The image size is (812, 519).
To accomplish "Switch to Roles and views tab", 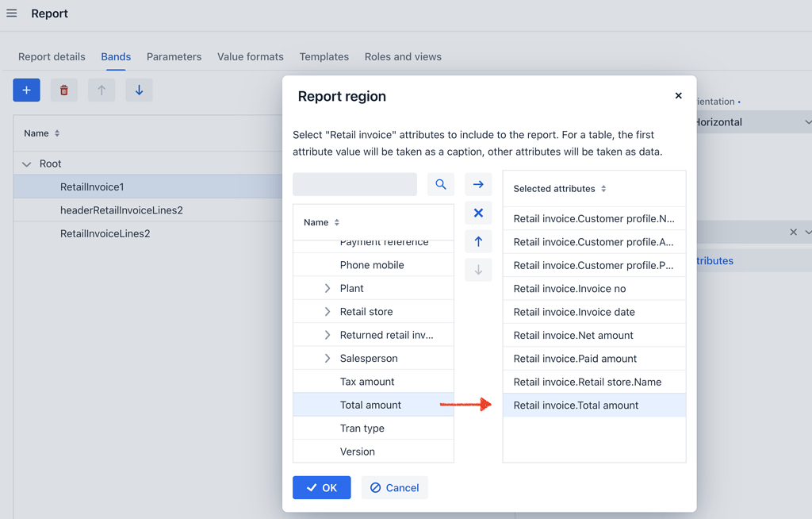I will (x=403, y=56).
